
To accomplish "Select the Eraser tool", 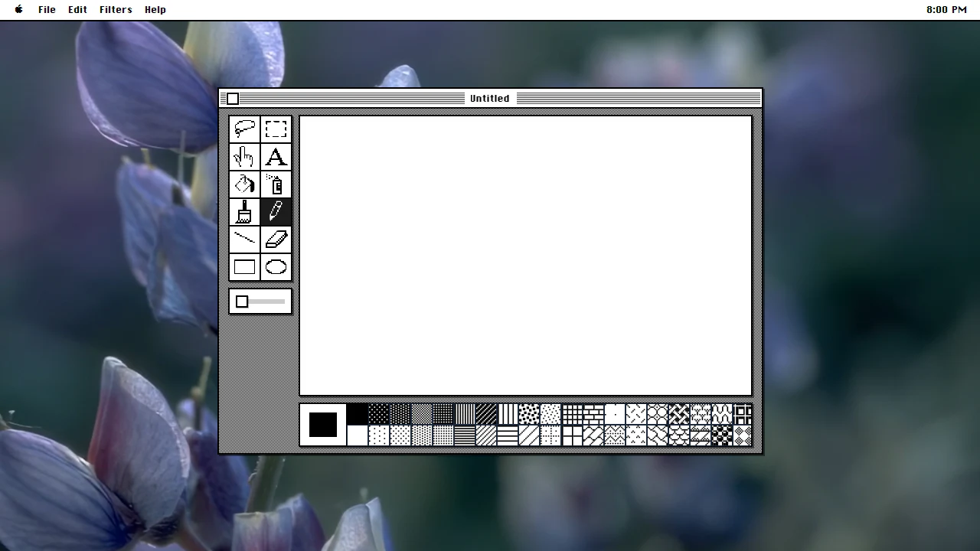I will (276, 240).
